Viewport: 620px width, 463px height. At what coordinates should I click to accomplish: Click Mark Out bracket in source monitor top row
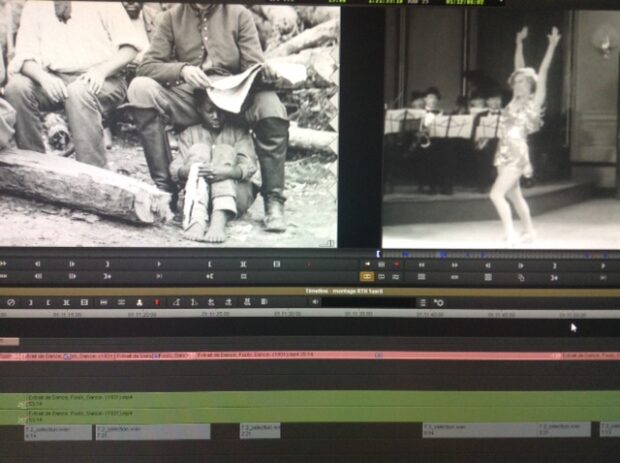tap(107, 264)
